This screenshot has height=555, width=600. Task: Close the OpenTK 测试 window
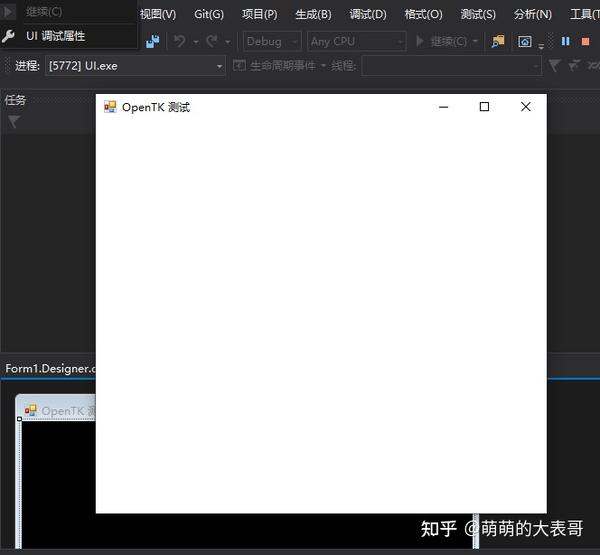(x=526, y=107)
